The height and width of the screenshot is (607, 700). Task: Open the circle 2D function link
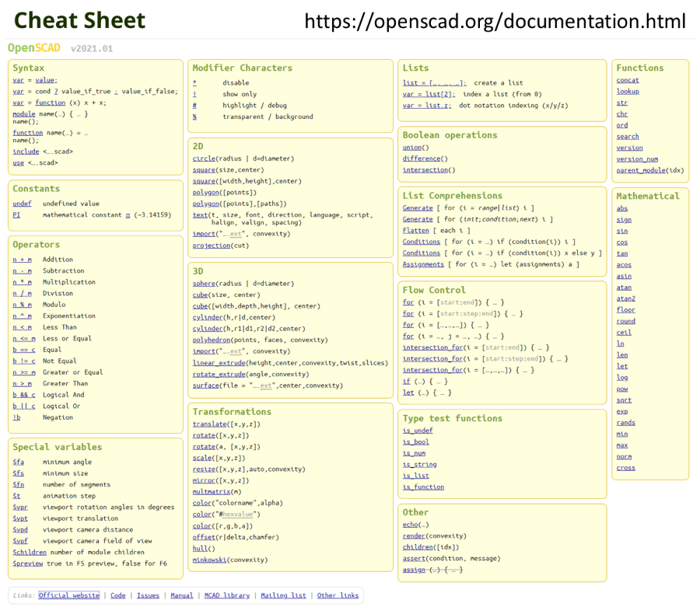pos(205,159)
